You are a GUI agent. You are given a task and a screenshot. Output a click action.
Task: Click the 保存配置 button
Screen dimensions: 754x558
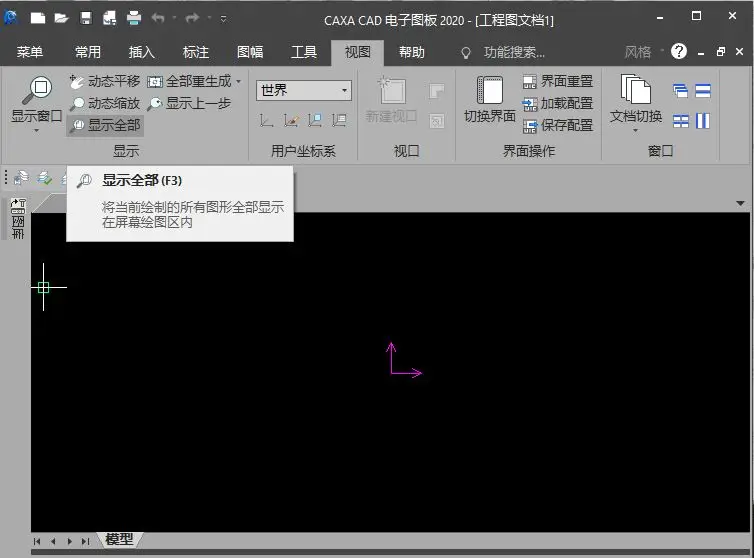558,126
